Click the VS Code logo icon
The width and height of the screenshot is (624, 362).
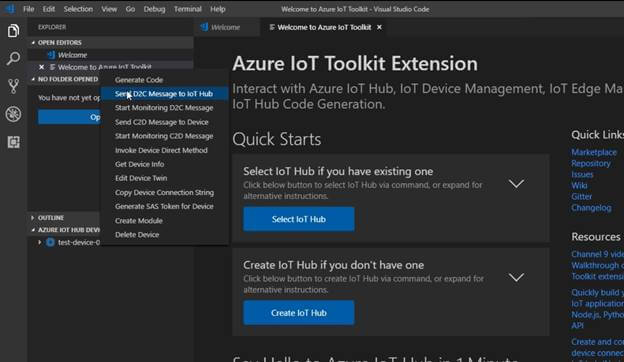coord(10,9)
